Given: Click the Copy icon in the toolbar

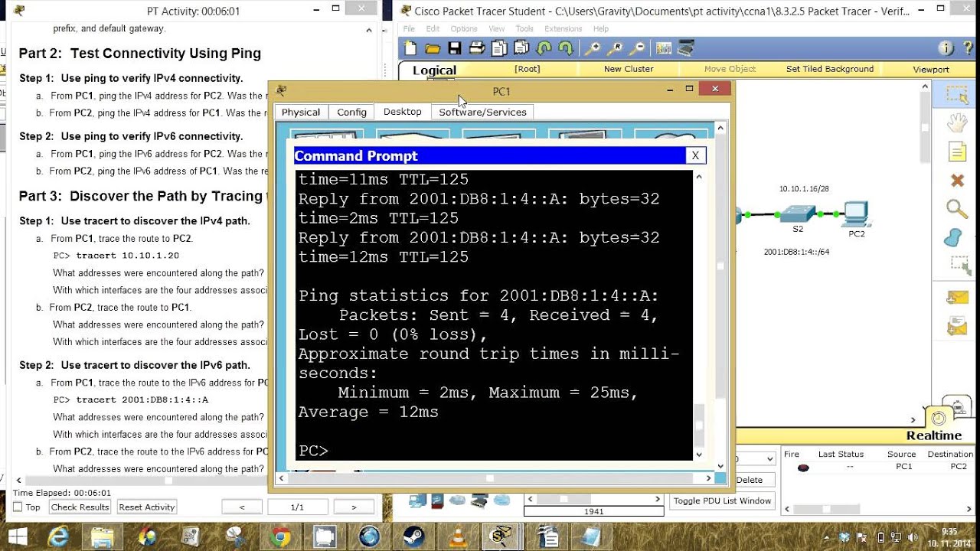Looking at the screenshot, I should click(x=499, y=48).
